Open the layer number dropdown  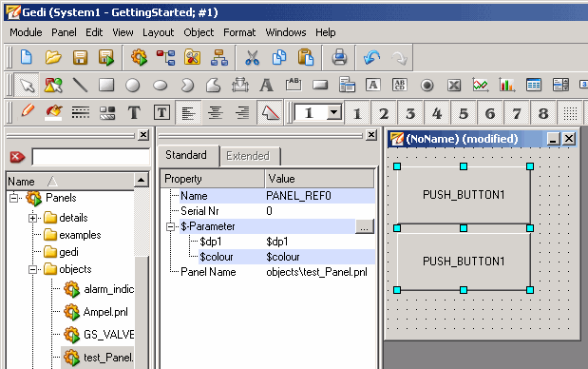pyautogui.click(x=333, y=112)
